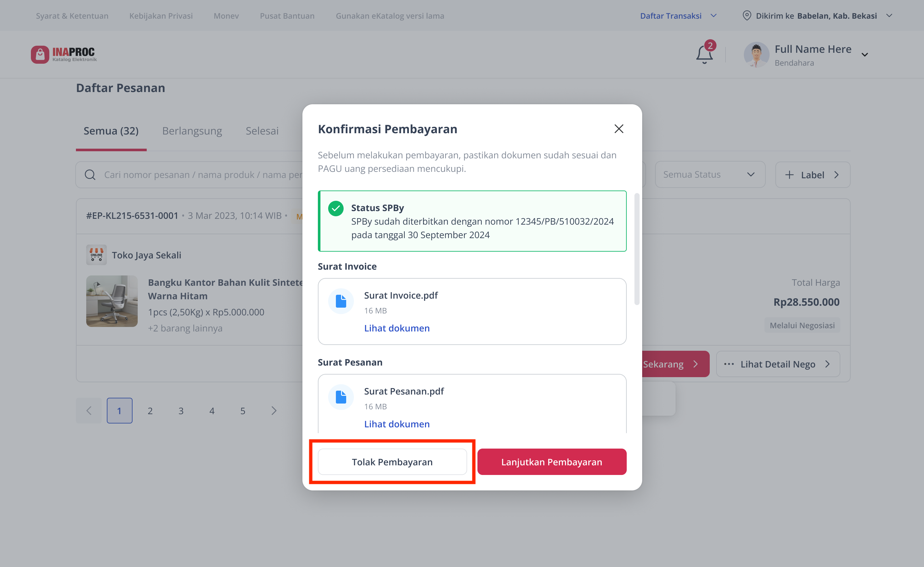
Task: Click the dialog's vertical scrollbar
Action: 636,249
